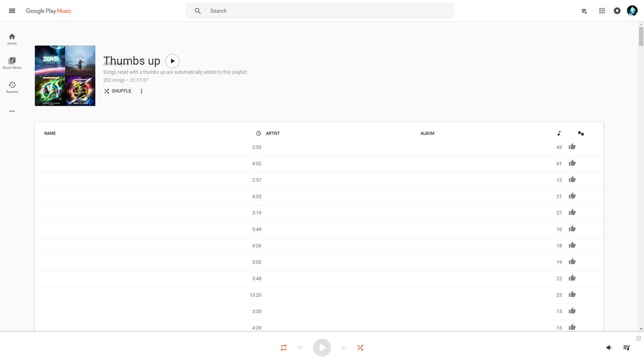This screenshot has width=644, height=362.
Task: Select the song lasting 3:35
Action: [319, 312]
